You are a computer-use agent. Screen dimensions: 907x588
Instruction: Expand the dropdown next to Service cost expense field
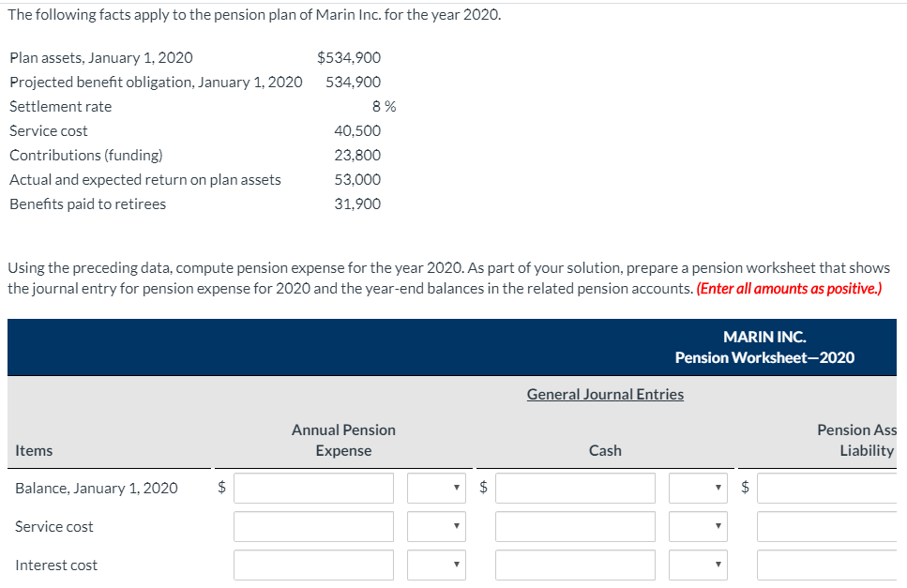(x=436, y=526)
